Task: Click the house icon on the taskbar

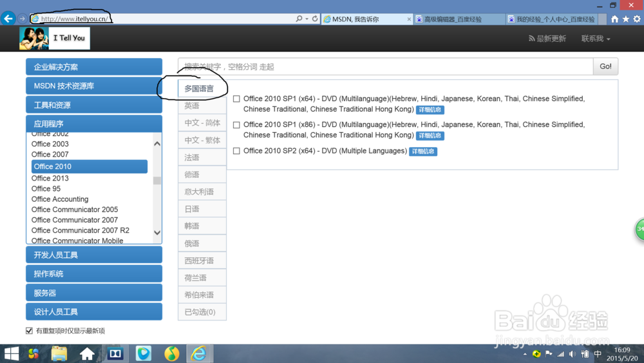Action: click(87, 353)
